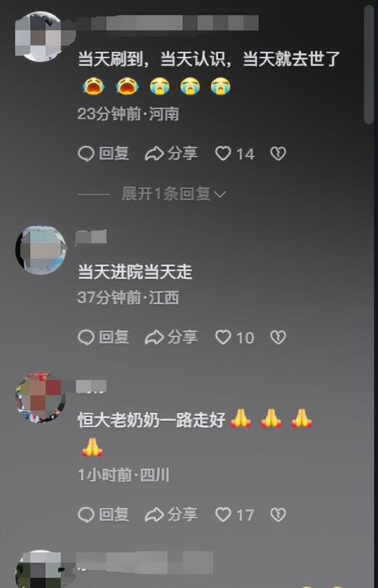
Task: Reply to the 河南 comment
Action: point(103,154)
